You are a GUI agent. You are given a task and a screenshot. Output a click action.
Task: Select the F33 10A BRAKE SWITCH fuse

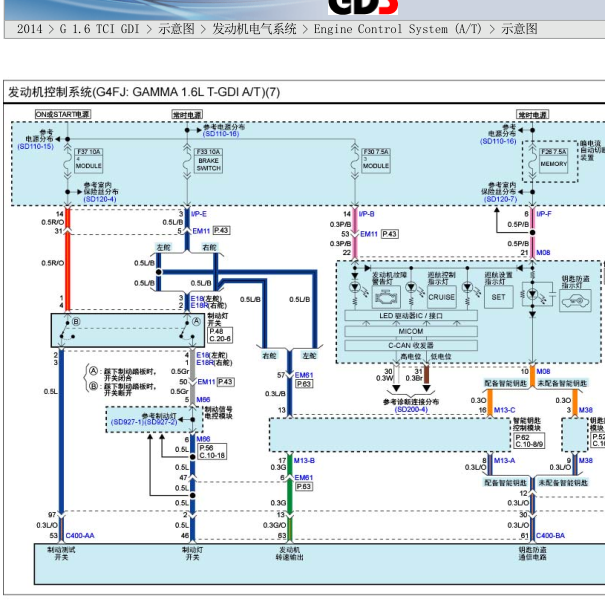pyautogui.click(x=208, y=161)
